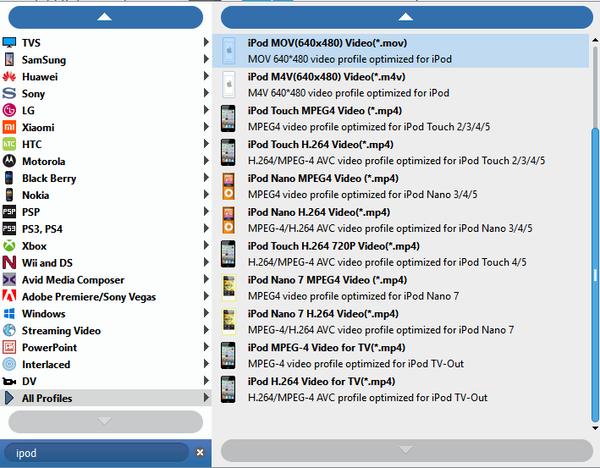Open the Streaming Video category
The width and height of the screenshot is (600, 468).
pos(106,330)
